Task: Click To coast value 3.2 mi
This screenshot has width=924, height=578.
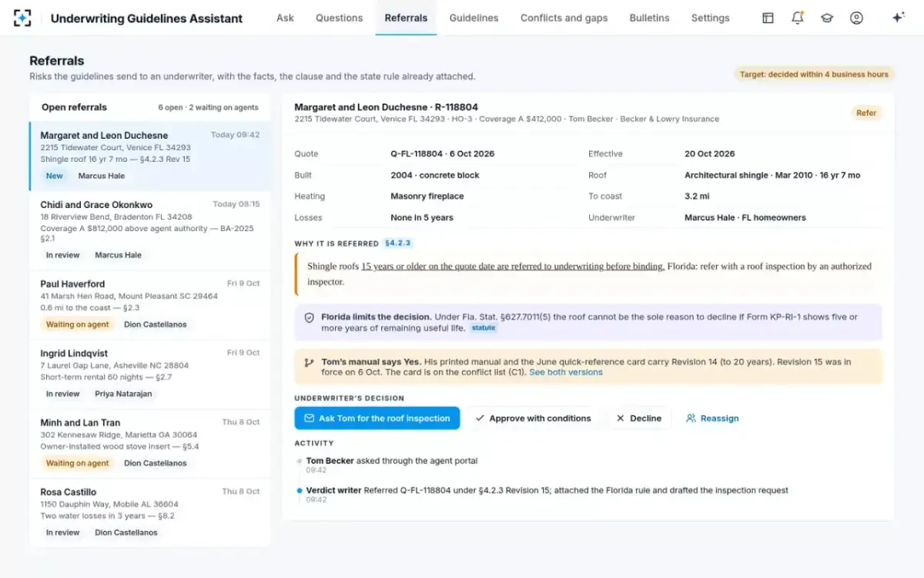Action: tap(695, 197)
